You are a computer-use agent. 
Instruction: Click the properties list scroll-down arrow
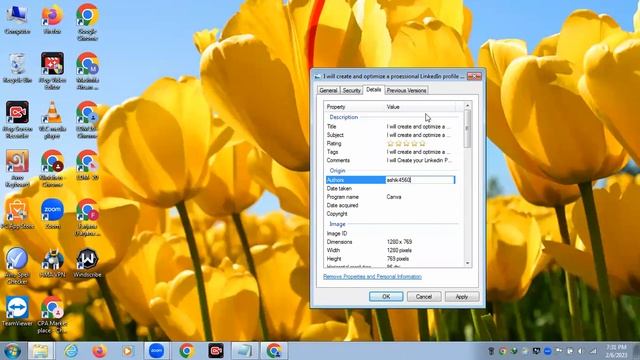(x=468, y=264)
